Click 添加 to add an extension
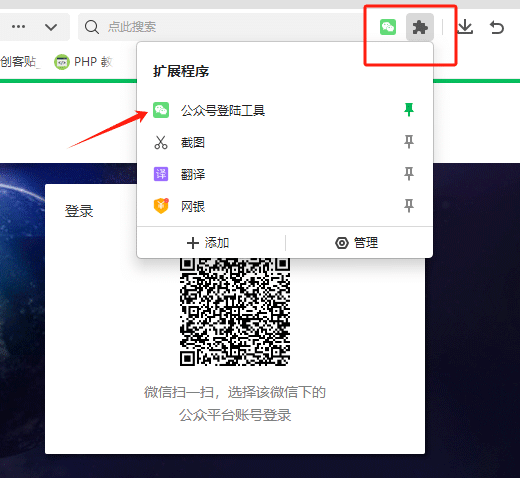520x478 pixels. coord(208,243)
